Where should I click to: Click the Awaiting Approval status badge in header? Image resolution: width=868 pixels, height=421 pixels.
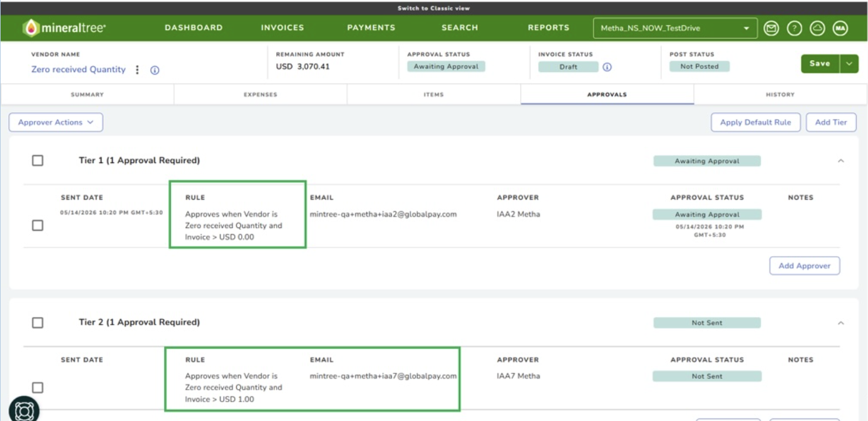[446, 66]
